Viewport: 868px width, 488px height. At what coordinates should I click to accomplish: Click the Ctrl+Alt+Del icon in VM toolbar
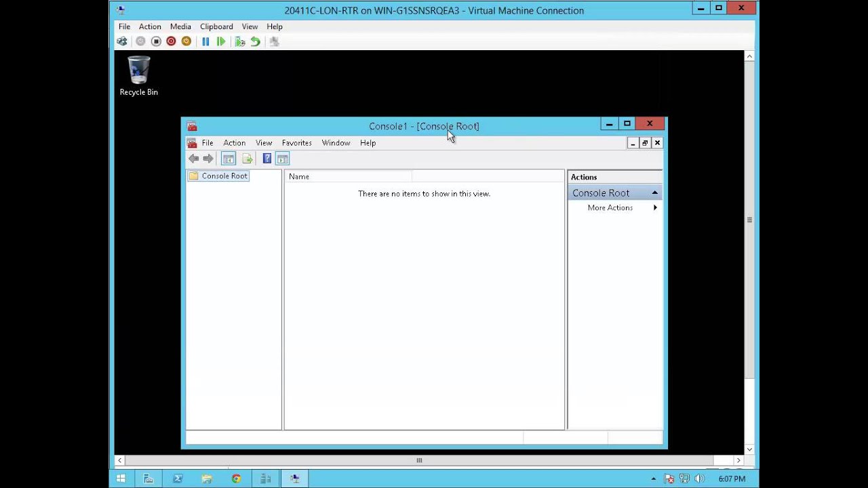coord(122,41)
